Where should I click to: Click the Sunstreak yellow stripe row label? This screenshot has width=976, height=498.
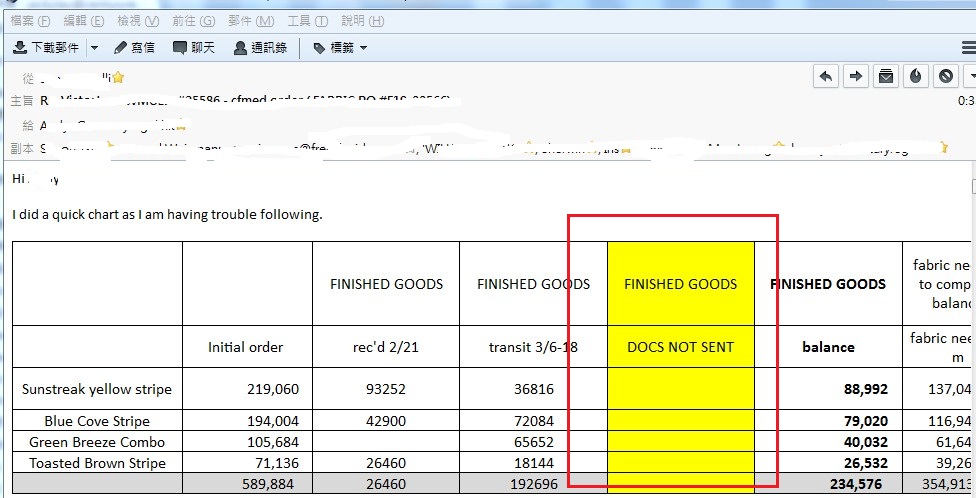point(97,389)
